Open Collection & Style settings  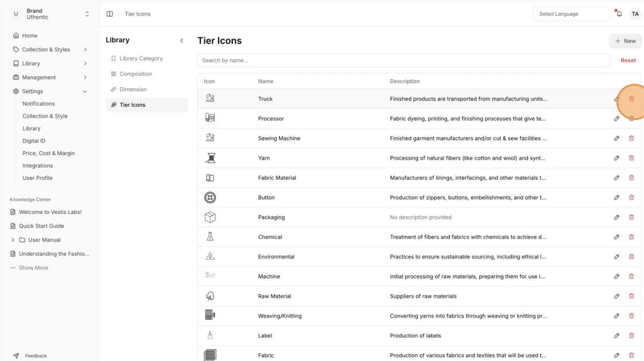(45, 116)
